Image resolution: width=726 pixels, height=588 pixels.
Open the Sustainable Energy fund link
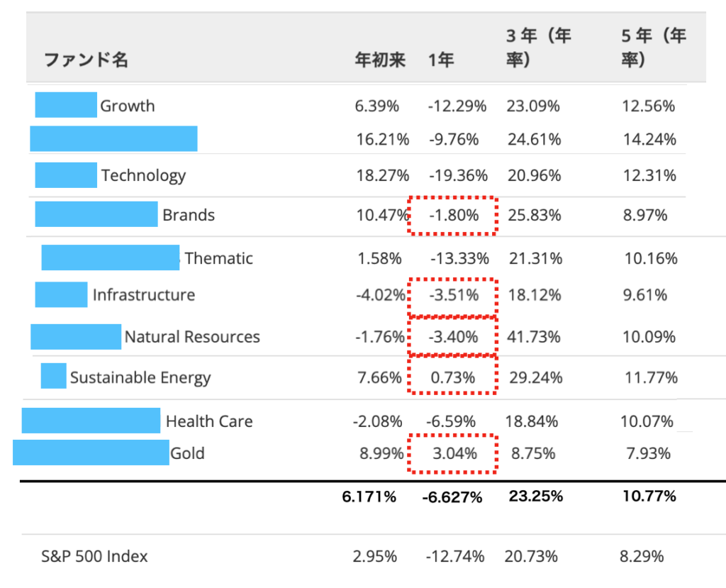pos(140,377)
